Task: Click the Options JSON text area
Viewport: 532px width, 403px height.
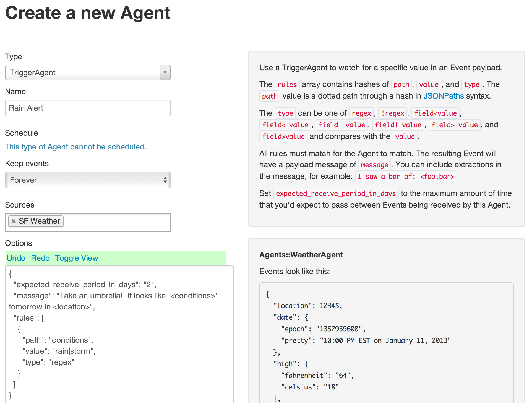Action: coord(119,334)
